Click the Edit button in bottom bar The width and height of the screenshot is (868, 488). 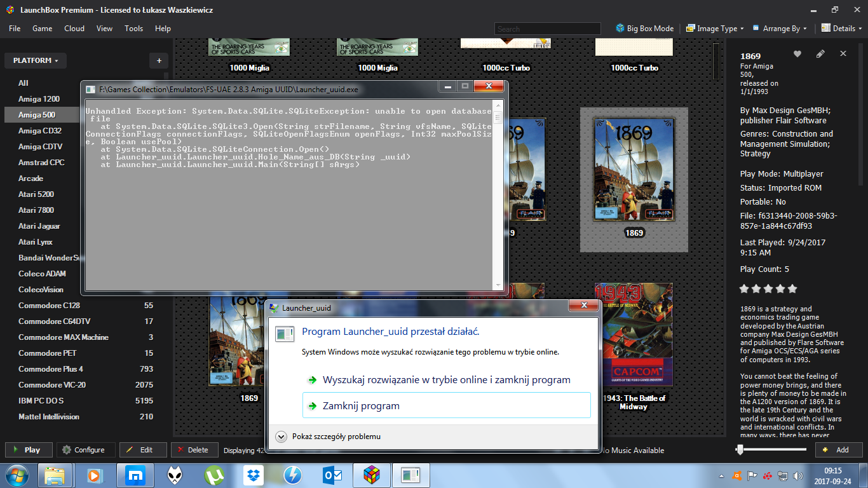point(143,450)
